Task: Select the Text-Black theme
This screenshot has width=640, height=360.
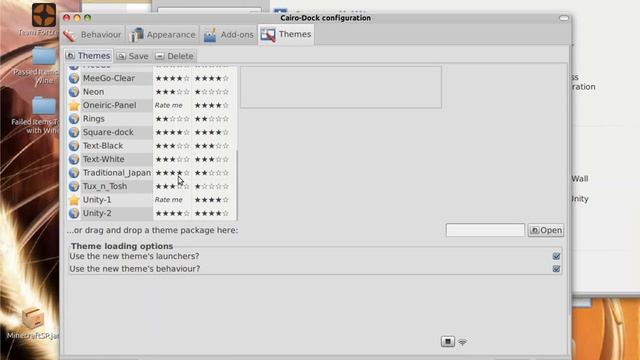Action: tap(103, 145)
